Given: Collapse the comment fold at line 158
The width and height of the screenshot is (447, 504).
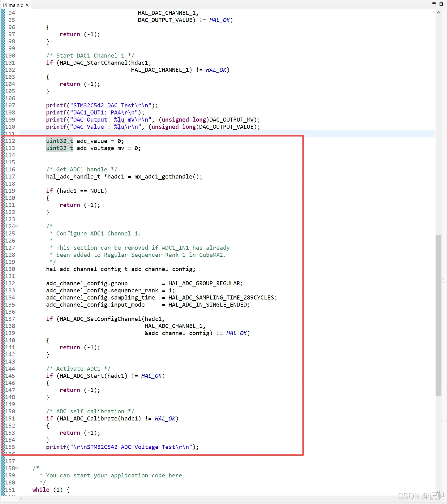Looking at the screenshot, I should [x=17, y=468].
